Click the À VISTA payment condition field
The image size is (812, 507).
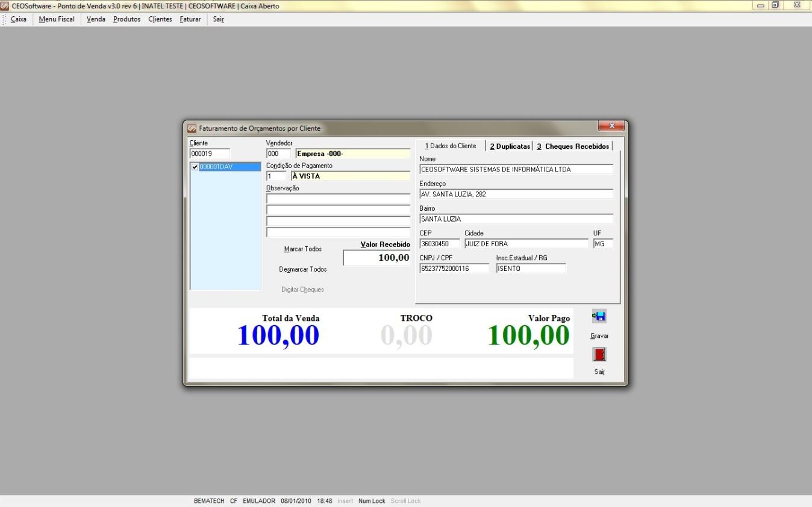tap(351, 176)
